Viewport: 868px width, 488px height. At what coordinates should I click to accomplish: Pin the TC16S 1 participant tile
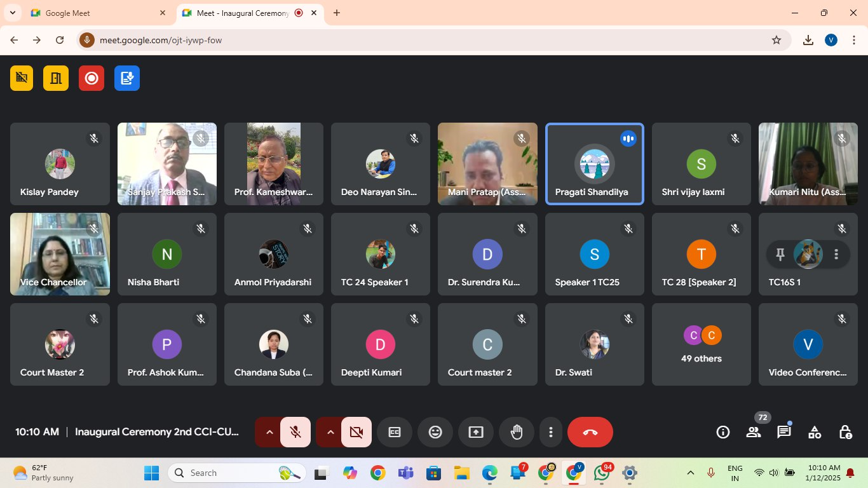pos(780,255)
